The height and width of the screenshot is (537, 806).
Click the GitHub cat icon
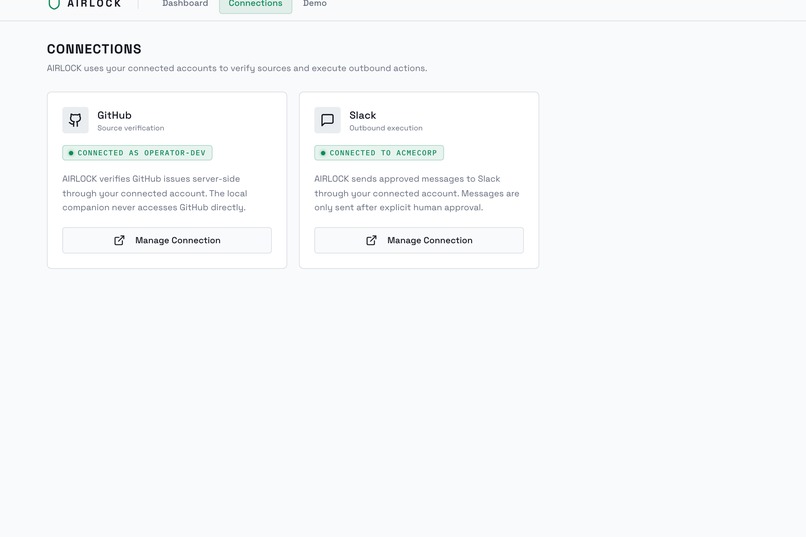coord(76,120)
